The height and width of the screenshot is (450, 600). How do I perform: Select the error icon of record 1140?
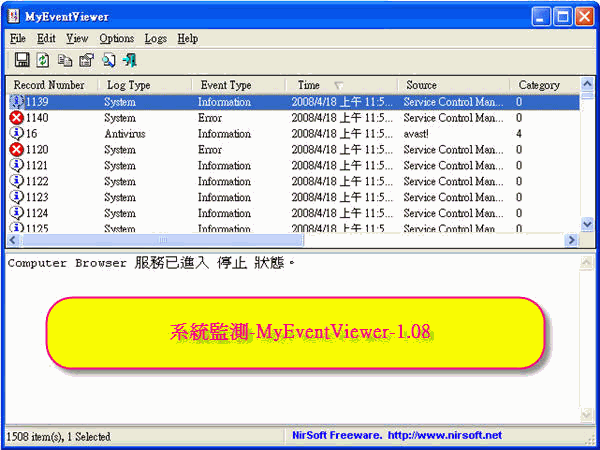tap(16, 118)
